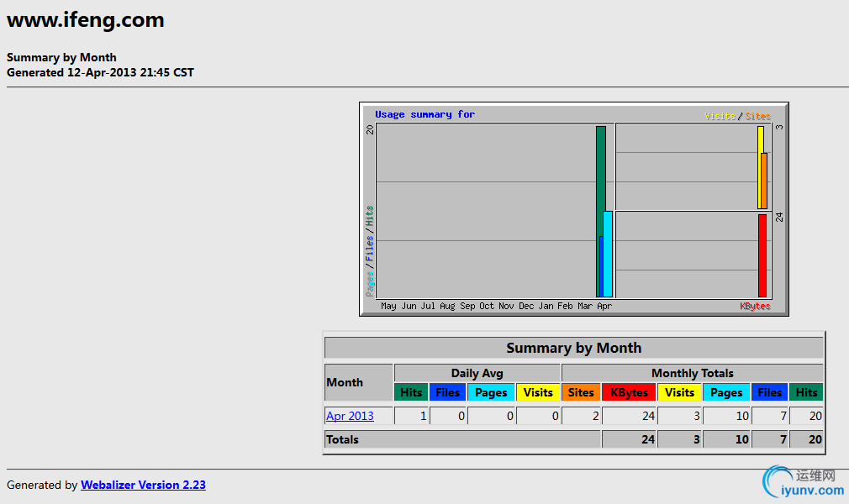The image size is (849, 504).
Task: Click the 'Summary by Month' table title
Action: 574,348
